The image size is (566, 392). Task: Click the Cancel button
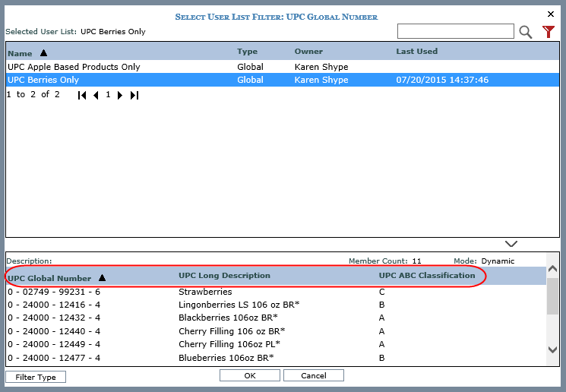point(314,375)
